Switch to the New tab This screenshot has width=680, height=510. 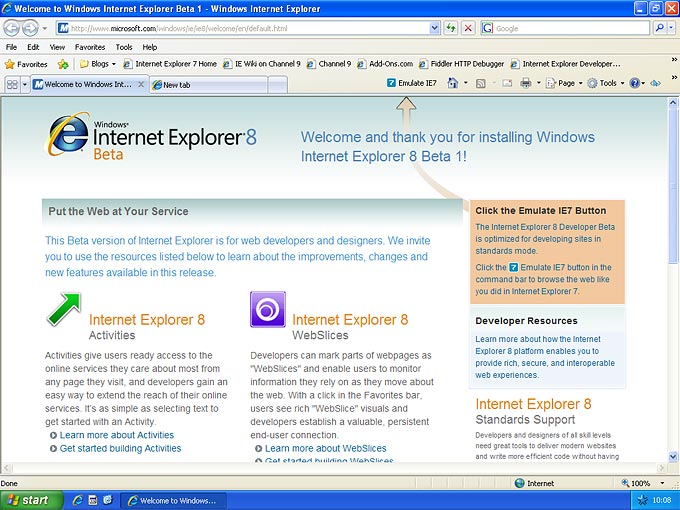point(208,85)
